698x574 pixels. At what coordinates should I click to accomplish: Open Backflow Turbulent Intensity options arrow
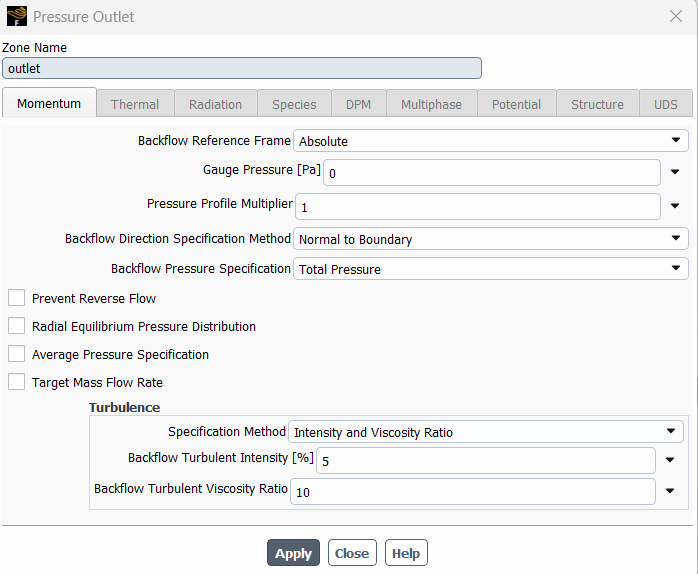pos(670,461)
